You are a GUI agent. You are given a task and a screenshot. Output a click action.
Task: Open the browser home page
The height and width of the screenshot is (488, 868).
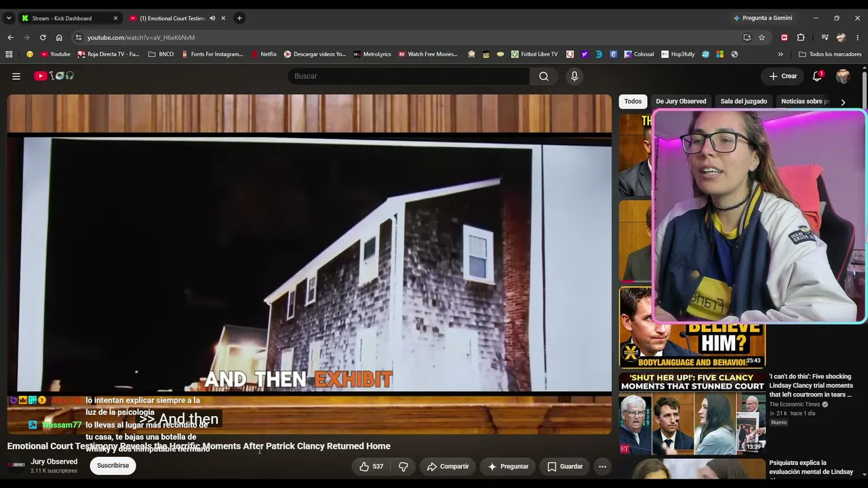59,37
